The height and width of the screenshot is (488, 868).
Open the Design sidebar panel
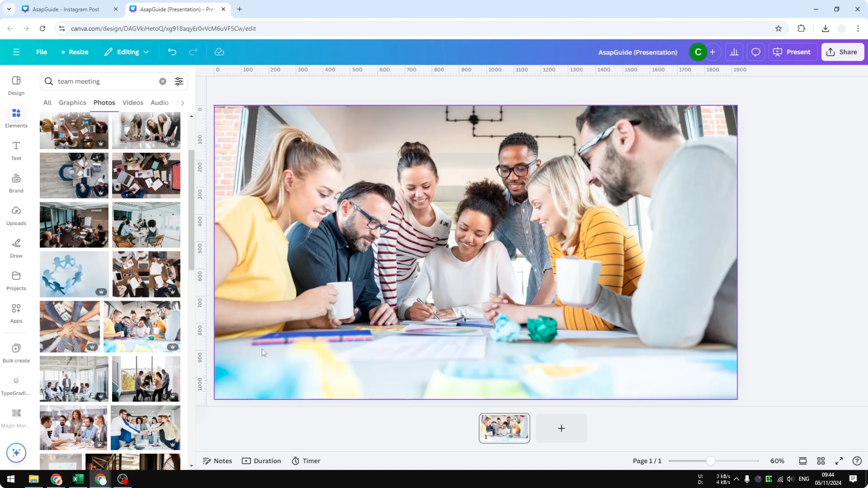(16, 86)
